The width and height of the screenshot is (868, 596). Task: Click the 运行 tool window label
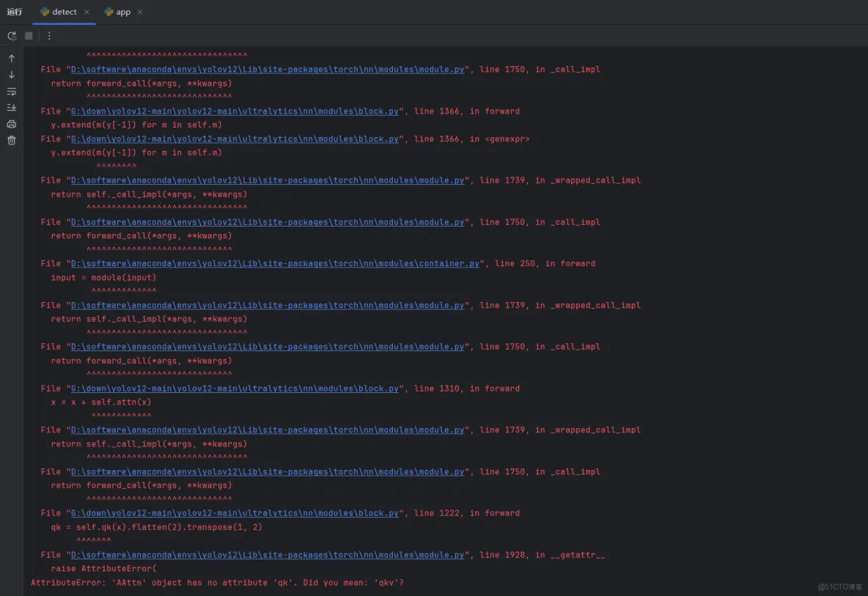[14, 12]
